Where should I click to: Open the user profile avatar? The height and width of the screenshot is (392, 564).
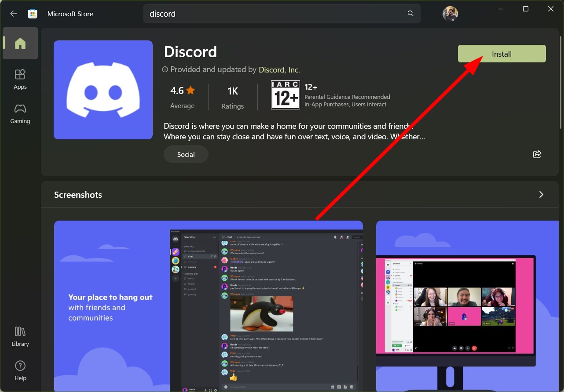[450, 14]
